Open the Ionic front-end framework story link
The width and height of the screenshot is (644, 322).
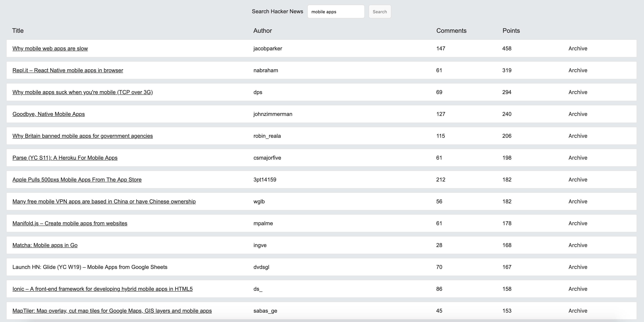click(x=103, y=289)
